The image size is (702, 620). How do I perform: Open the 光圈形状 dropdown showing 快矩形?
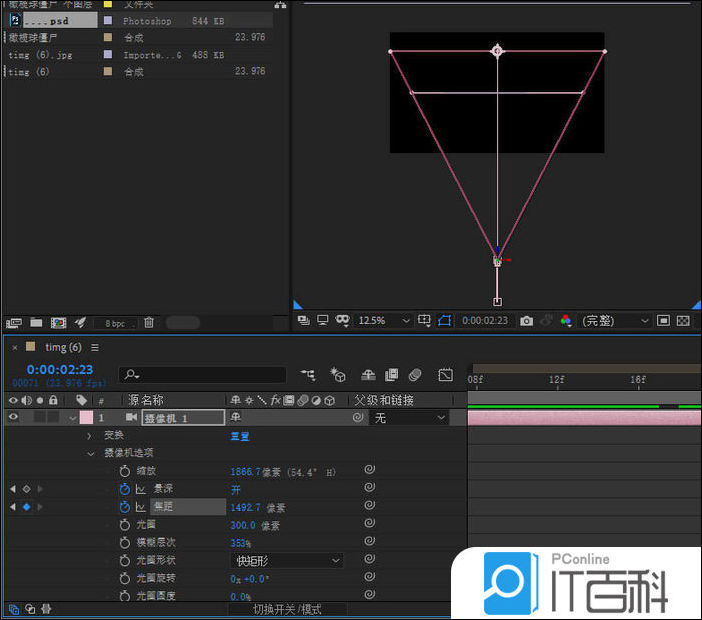tap(286, 561)
